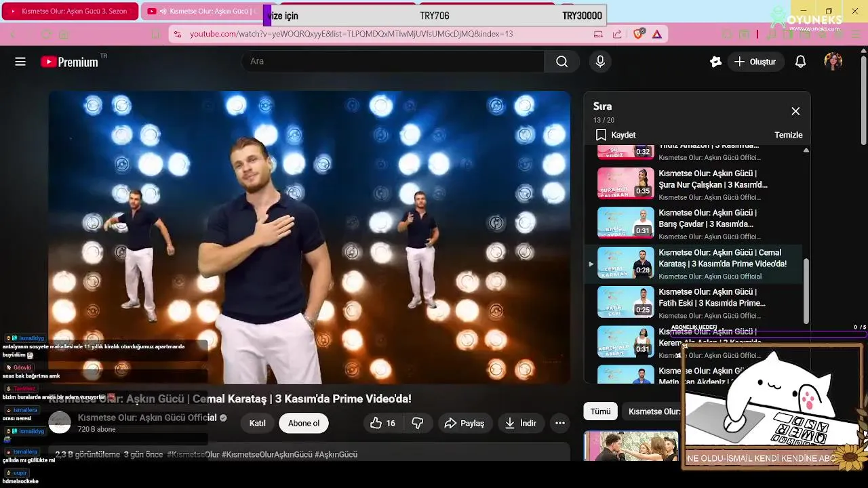Click the 720 B abone subscriber count

click(97, 429)
